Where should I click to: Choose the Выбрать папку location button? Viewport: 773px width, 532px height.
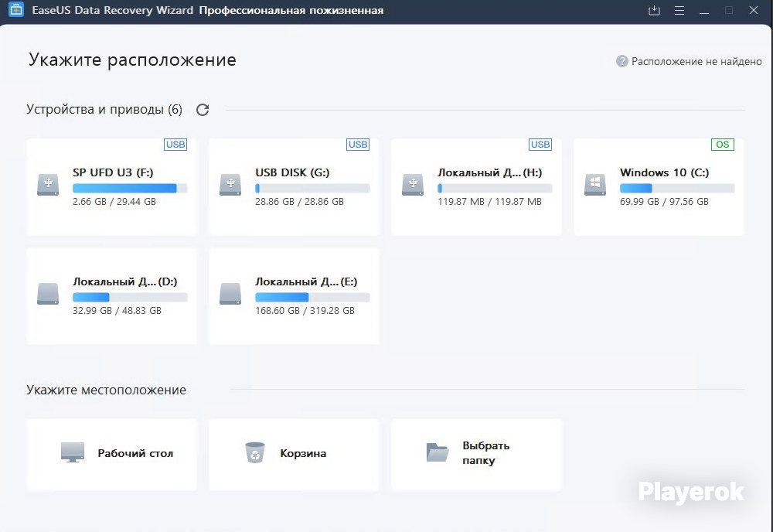click(x=477, y=455)
